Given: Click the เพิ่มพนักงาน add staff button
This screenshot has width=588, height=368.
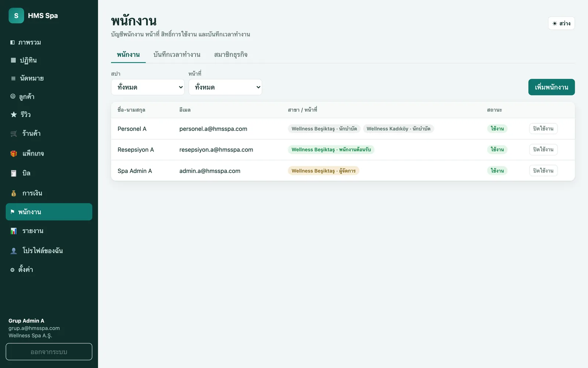Looking at the screenshot, I should [x=551, y=87].
